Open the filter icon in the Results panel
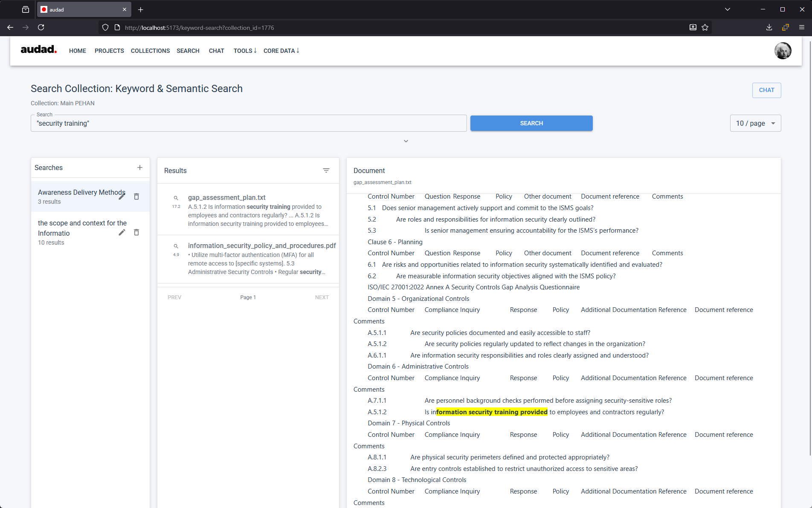 326,170
